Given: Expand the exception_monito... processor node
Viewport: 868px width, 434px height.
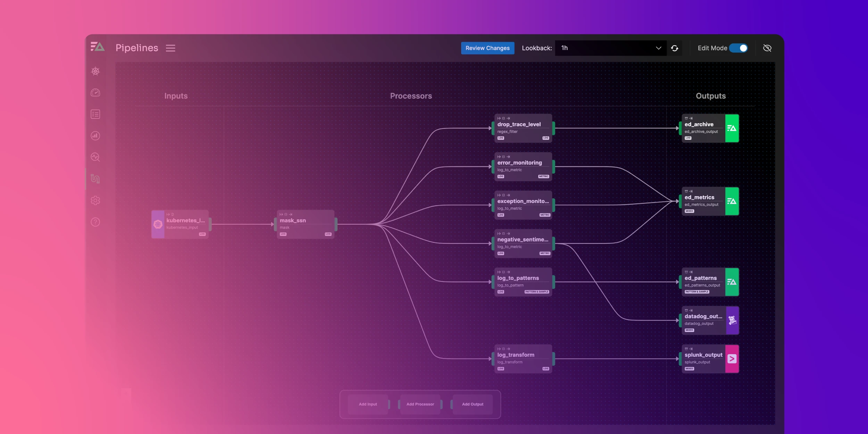Looking at the screenshot, I should (x=523, y=201).
